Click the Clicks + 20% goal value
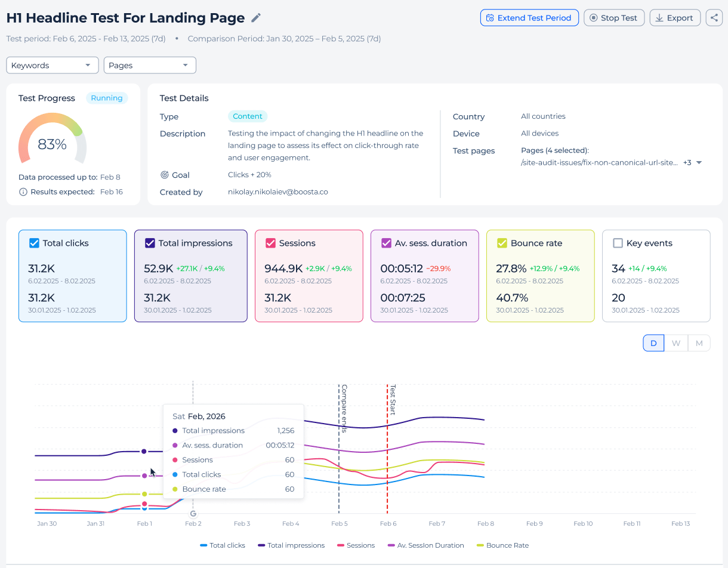 [x=249, y=175]
